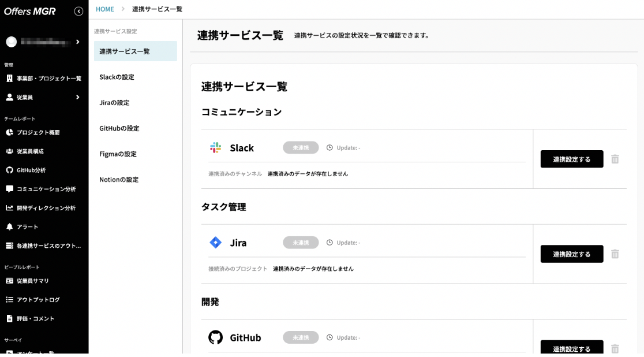Delete Jira integration with trash icon
The height and width of the screenshot is (357, 644).
(x=615, y=254)
